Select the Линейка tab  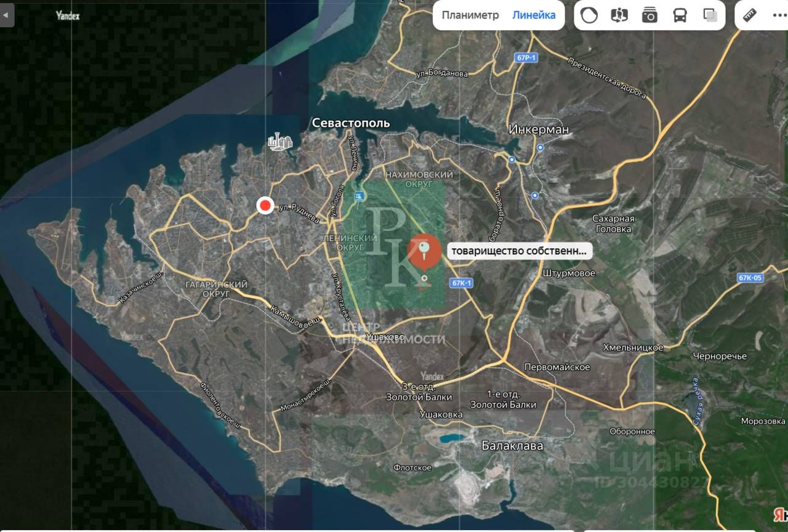pyautogui.click(x=534, y=15)
